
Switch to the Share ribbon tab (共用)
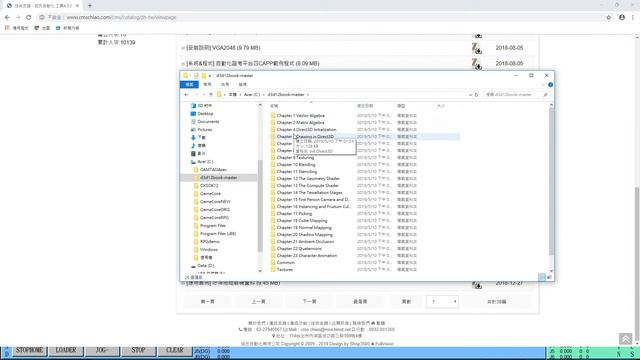pos(225,84)
